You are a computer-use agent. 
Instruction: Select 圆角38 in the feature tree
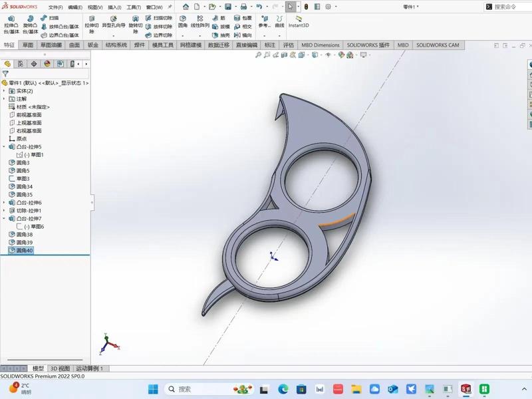click(x=24, y=235)
